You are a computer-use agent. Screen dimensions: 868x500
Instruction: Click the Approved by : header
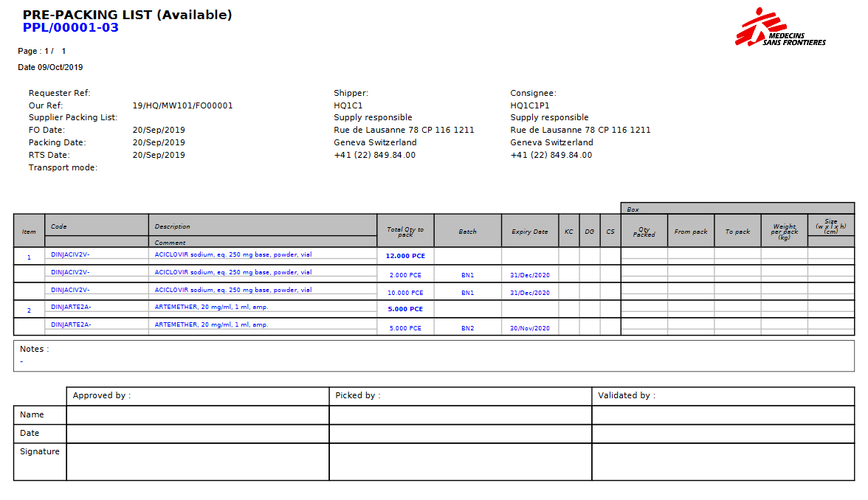102,395
